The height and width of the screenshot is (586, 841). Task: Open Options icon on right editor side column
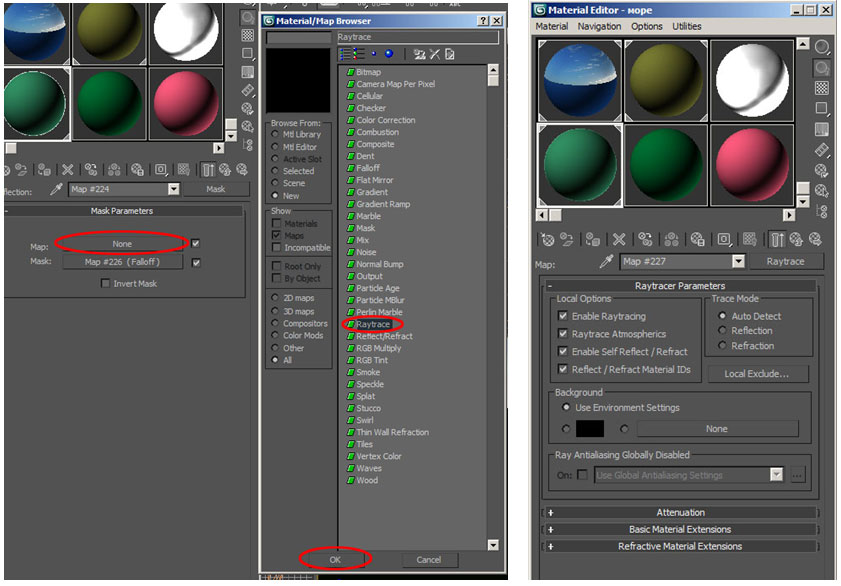(x=822, y=170)
